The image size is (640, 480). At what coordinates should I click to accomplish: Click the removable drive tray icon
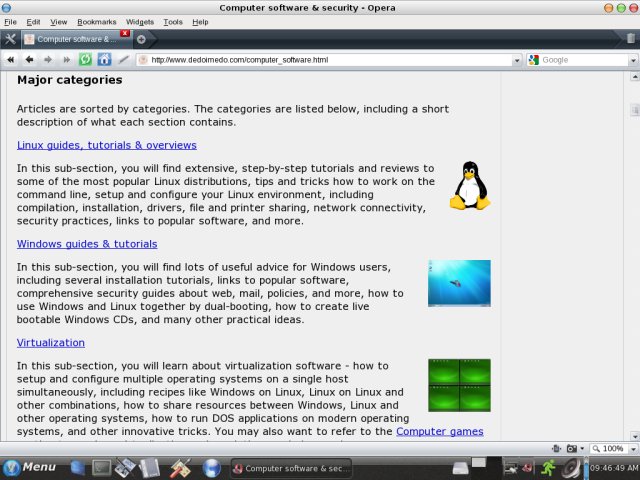pos(461,469)
